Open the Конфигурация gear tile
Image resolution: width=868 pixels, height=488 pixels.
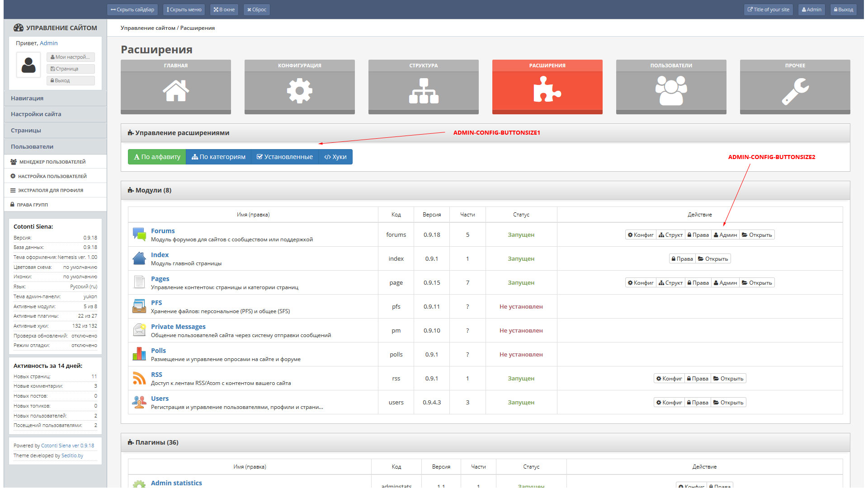click(x=299, y=90)
